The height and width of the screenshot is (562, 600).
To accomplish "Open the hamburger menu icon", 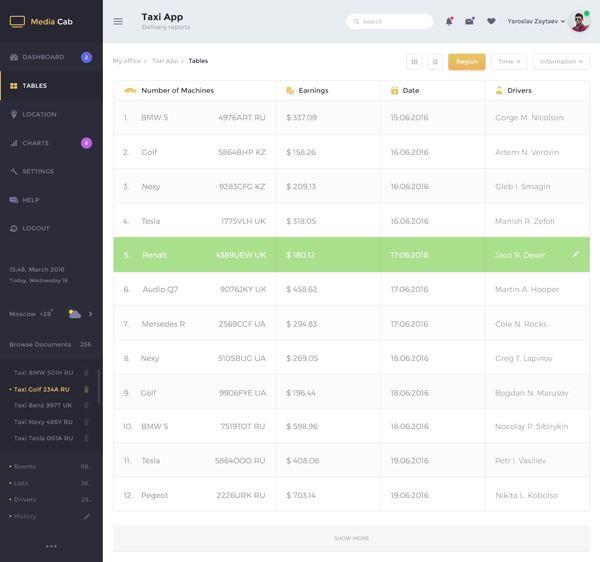I will [x=118, y=21].
